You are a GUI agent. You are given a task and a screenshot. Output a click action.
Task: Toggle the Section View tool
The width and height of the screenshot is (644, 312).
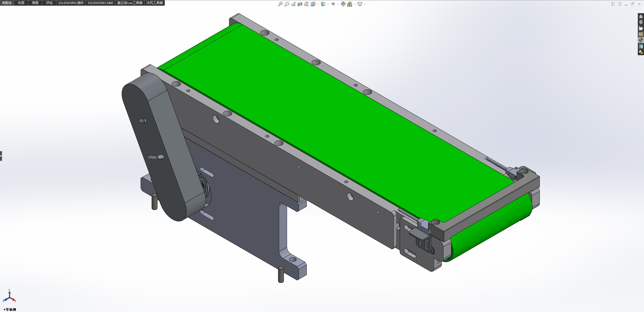tap(300, 4)
